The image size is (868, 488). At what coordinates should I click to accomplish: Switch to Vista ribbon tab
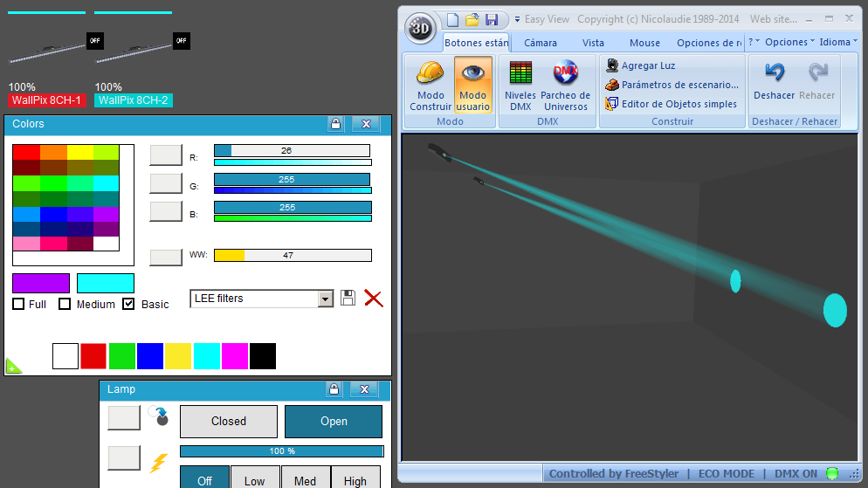[x=593, y=43]
